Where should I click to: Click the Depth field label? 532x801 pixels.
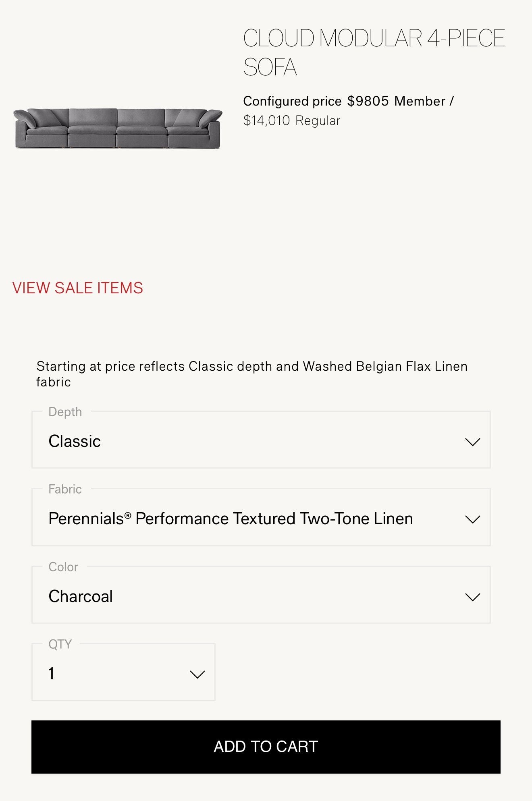[x=65, y=412]
